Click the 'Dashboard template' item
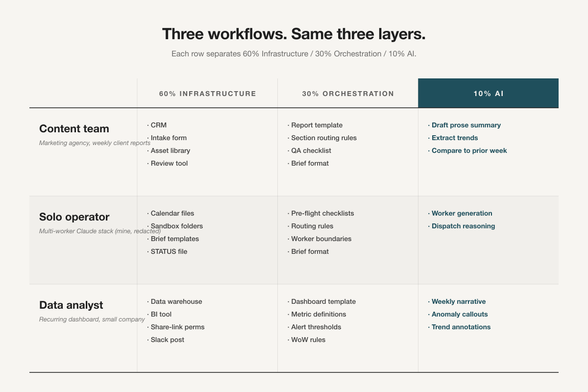 [322, 301]
